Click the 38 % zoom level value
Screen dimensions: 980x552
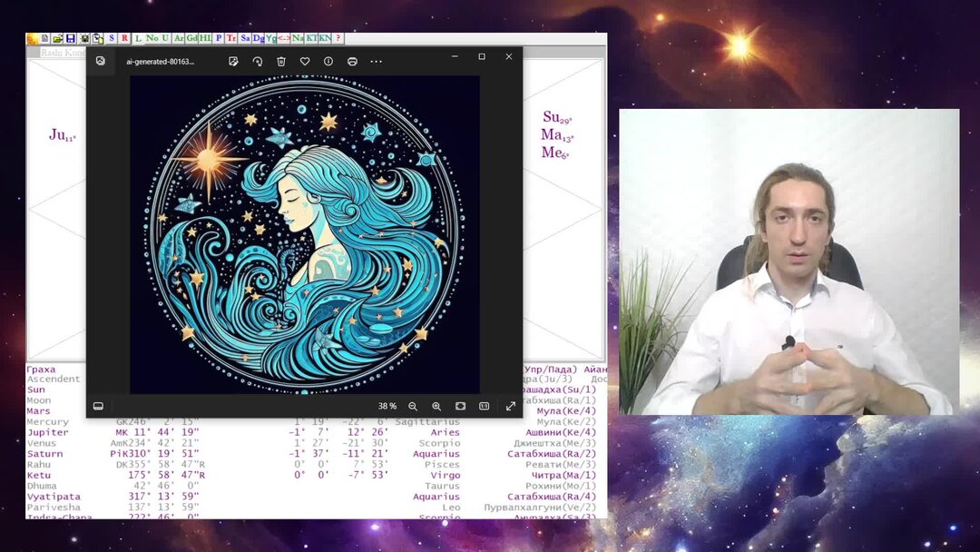coord(387,407)
